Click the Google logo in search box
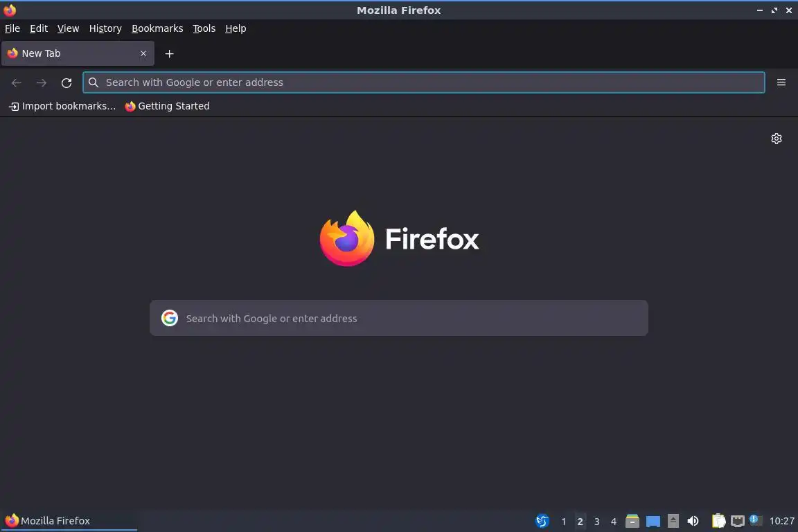This screenshot has width=798, height=532. click(170, 318)
